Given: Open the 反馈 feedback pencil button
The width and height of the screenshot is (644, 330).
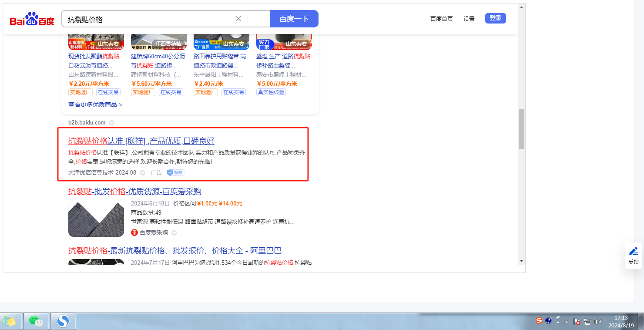Looking at the screenshot, I should [x=634, y=256].
